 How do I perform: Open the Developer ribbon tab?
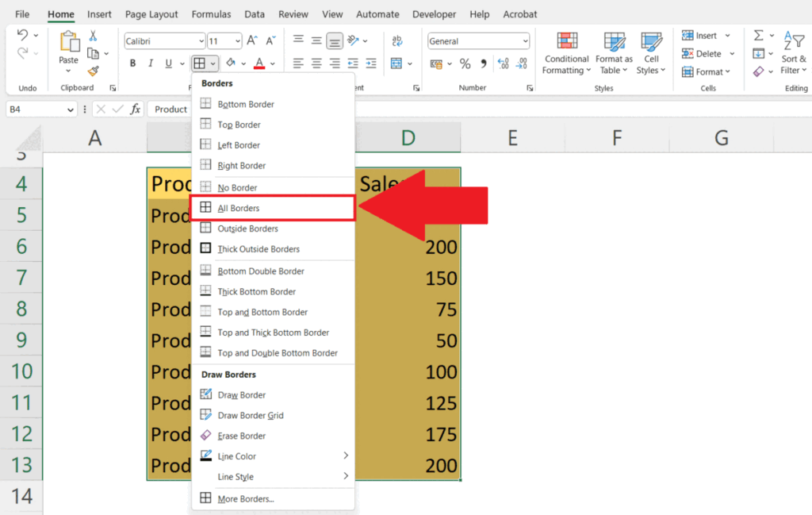point(434,13)
